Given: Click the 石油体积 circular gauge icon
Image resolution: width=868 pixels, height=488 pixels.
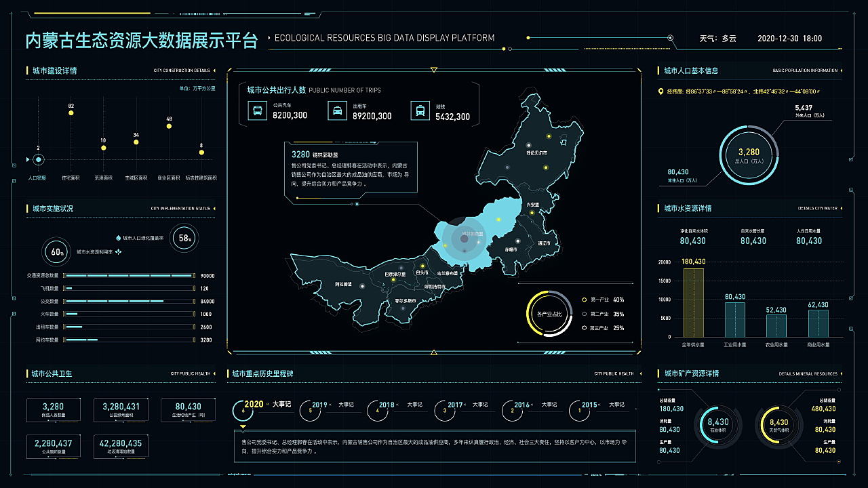Looking at the screenshot, I should pos(717,425).
